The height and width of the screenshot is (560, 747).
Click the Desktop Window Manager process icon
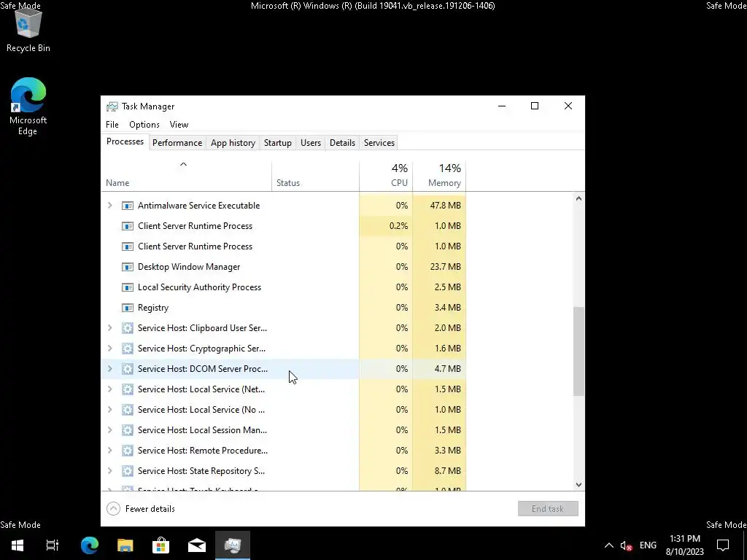(x=127, y=267)
